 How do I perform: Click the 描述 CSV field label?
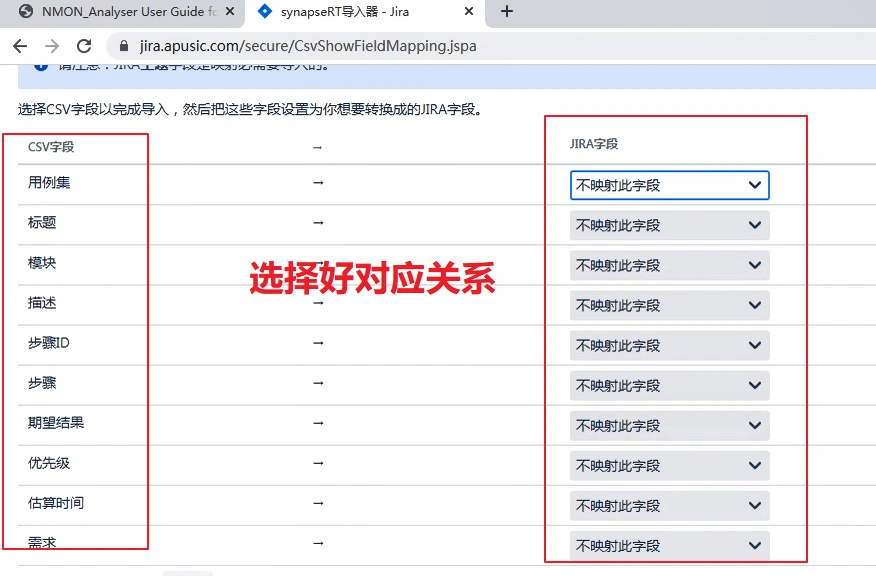(42, 303)
